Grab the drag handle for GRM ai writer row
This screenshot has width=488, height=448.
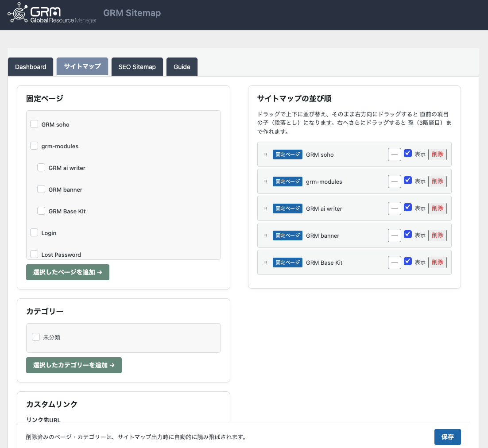(265, 209)
